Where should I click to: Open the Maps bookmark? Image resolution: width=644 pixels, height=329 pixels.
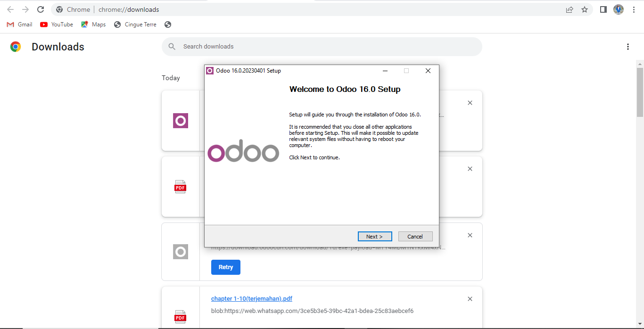[x=93, y=25]
